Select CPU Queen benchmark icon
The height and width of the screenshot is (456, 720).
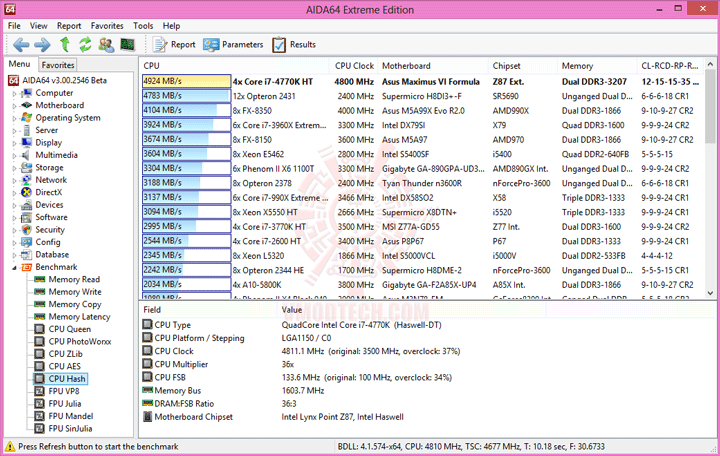click(x=40, y=329)
